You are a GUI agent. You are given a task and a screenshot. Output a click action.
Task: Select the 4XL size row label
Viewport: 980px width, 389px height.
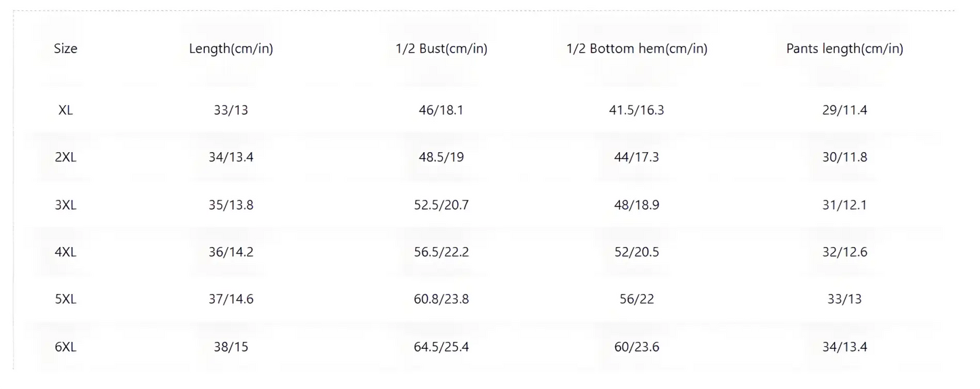66,253
